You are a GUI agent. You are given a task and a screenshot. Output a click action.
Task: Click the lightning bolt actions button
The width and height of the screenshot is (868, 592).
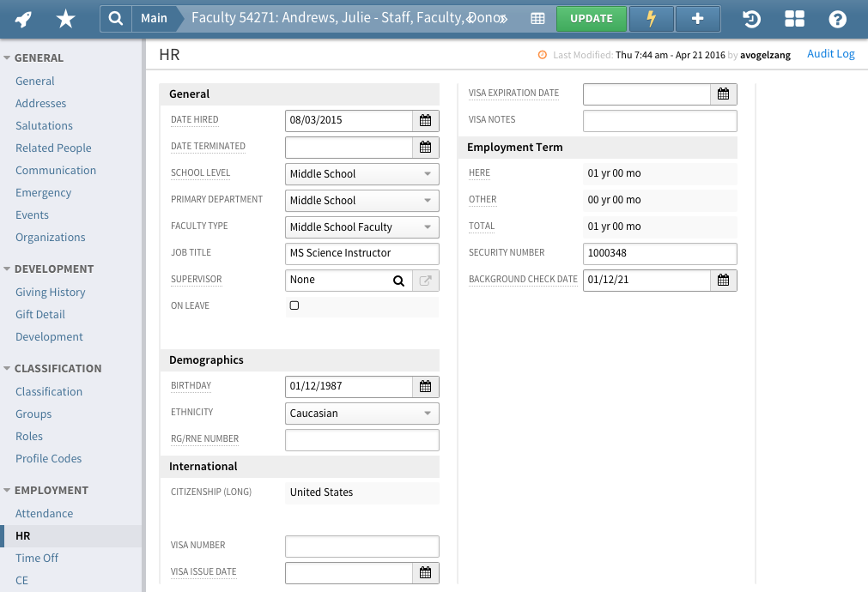pos(651,18)
